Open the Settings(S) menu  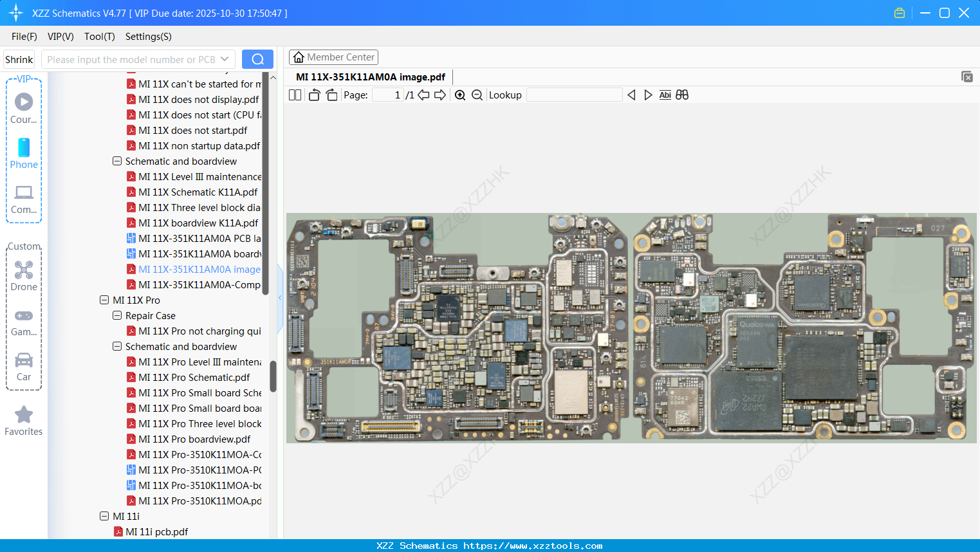pyautogui.click(x=148, y=37)
